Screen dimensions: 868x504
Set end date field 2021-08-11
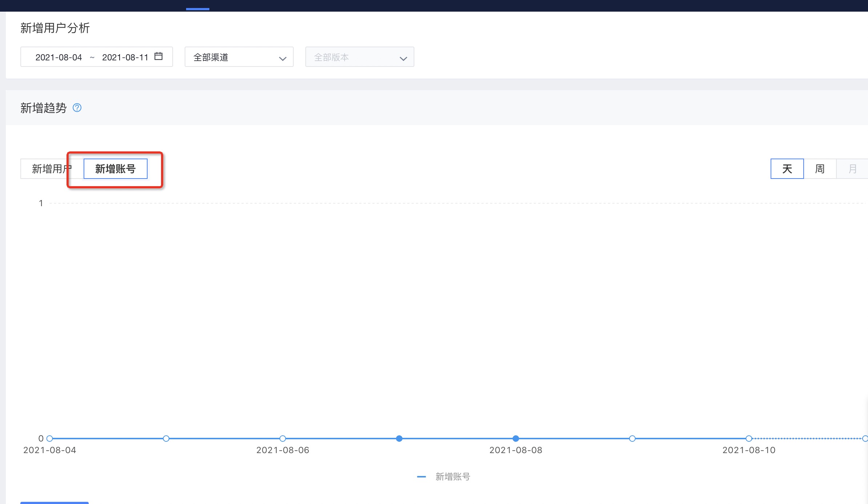(125, 57)
